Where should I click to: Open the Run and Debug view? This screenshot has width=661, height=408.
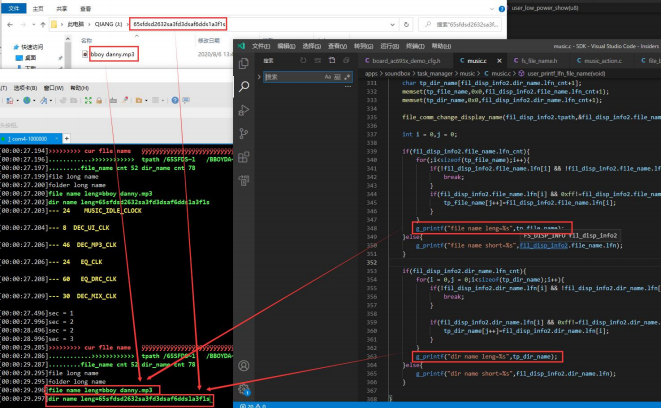pos(244,110)
